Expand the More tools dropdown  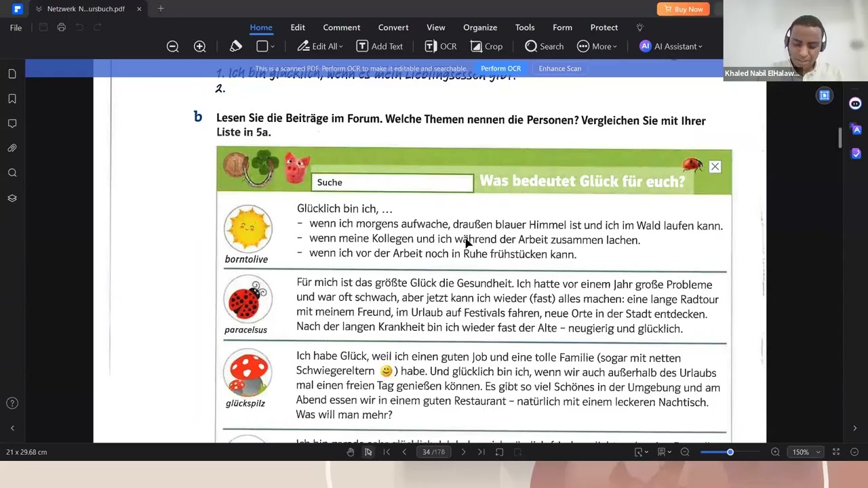point(597,46)
